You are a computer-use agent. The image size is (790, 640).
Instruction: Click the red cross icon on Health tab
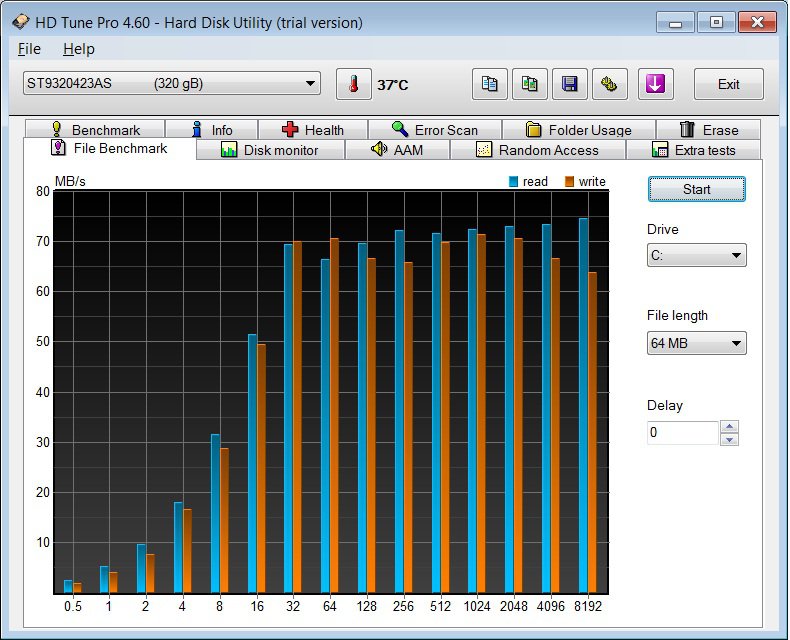click(x=290, y=130)
